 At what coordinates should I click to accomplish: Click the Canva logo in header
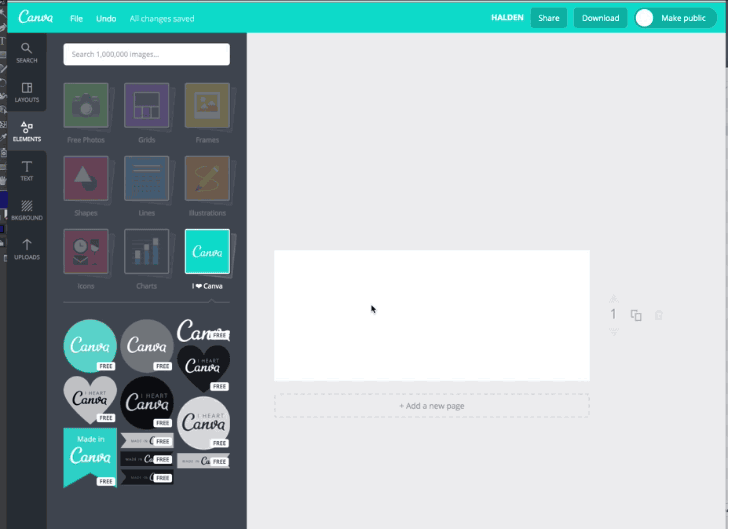coord(36,18)
